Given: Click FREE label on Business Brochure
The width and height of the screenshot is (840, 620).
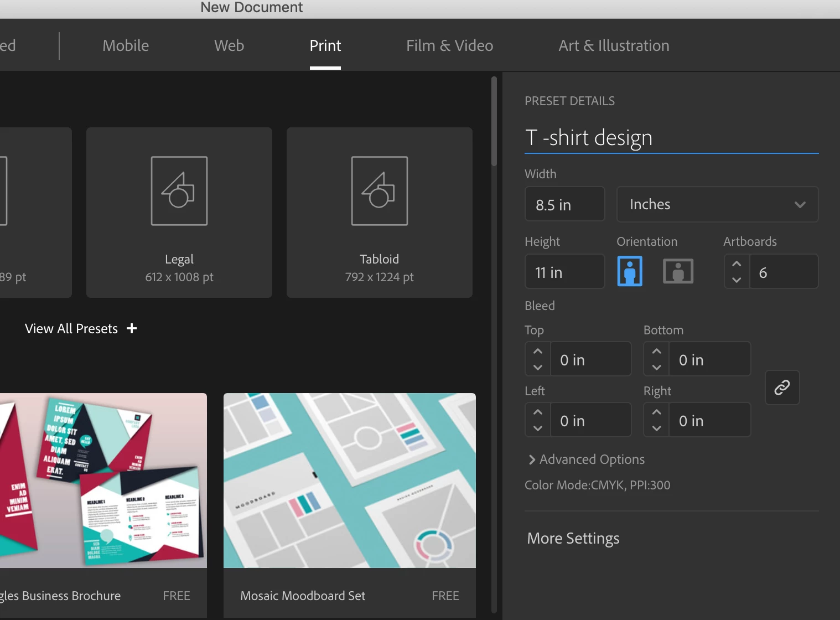Looking at the screenshot, I should tap(177, 596).
